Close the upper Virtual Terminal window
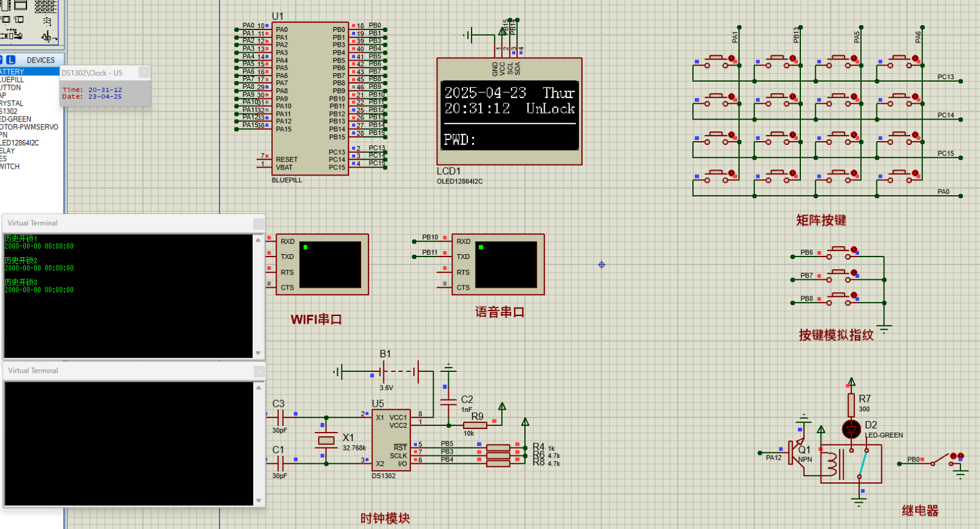 [x=259, y=223]
